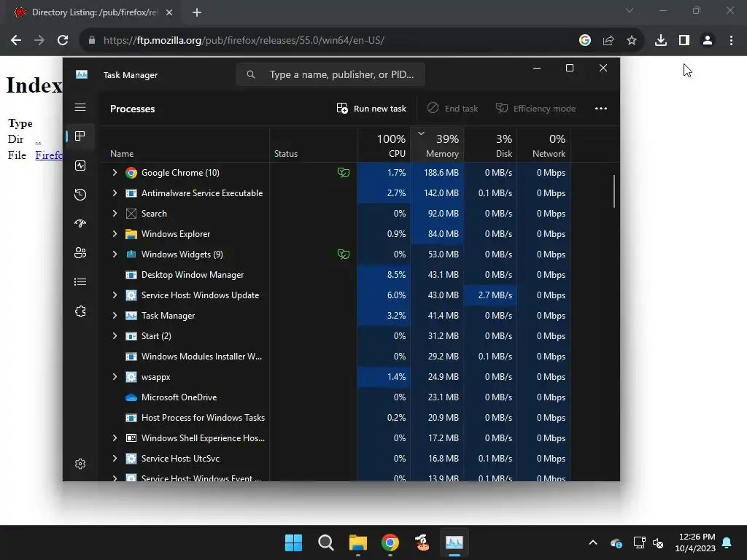
Task: Select Processes page icon in sidebar
Action: [80, 136]
